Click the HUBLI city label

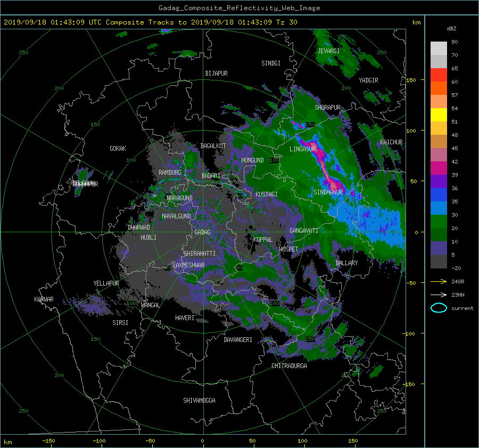pos(148,238)
